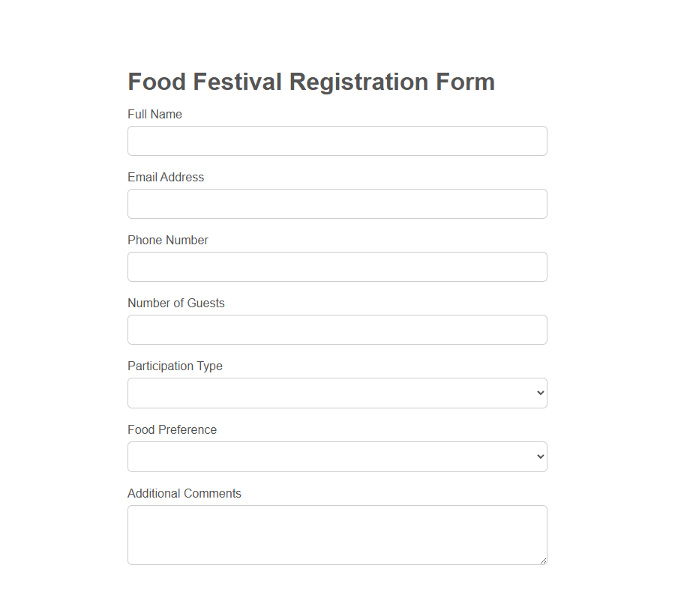This screenshot has height=616, width=675.
Task: Click the Full Name label
Action: (x=154, y=114)
